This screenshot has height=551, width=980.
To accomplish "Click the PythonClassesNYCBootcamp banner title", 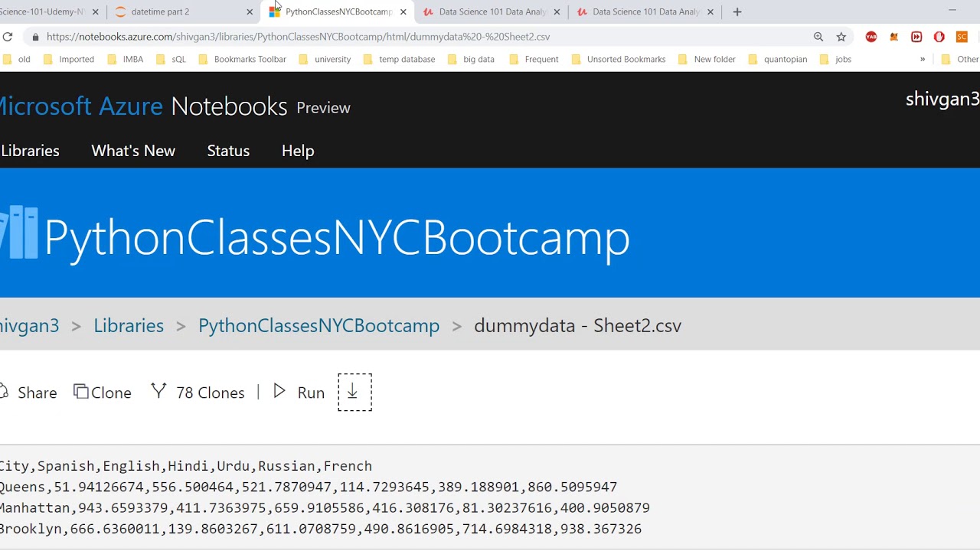I will [x=337, y=236].
